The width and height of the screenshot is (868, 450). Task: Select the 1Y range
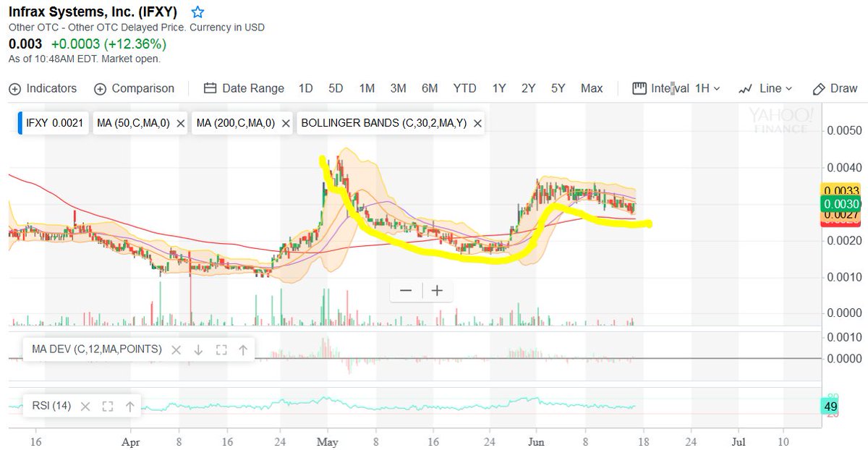[x=499, y=88]
